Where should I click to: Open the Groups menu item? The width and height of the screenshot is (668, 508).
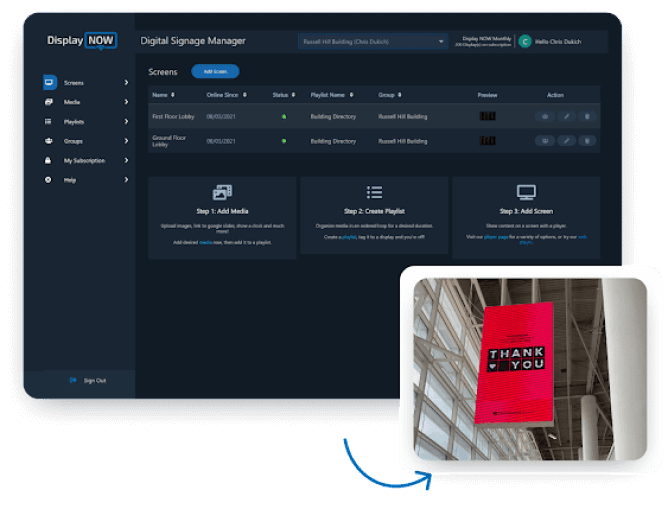tap(74, 141)
